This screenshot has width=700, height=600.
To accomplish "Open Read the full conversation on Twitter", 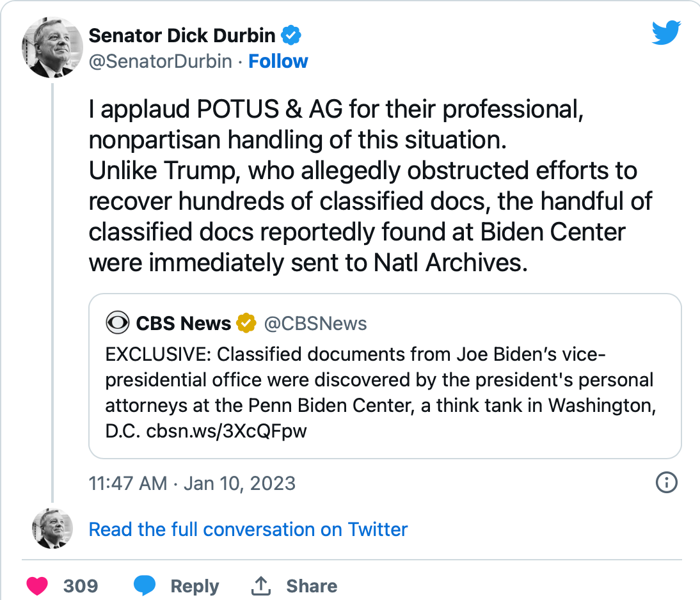I will 248,530.
